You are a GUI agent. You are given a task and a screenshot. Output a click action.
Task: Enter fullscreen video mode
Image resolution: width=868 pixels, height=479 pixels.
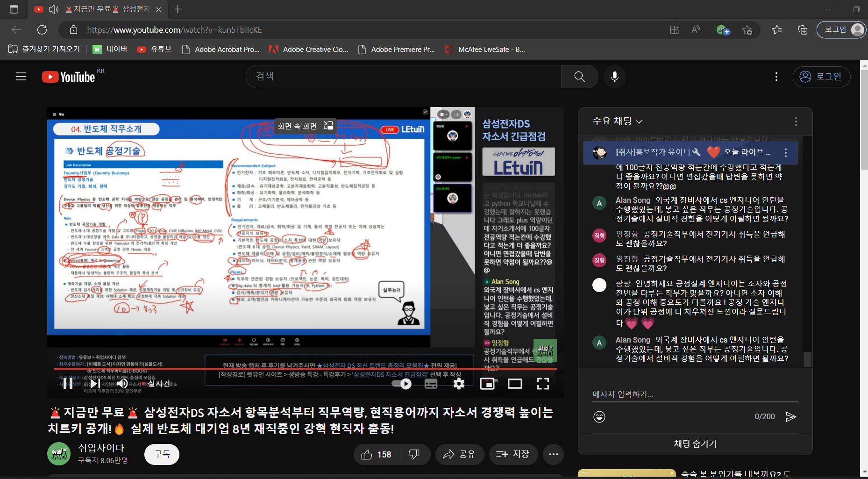coord(543,384)
